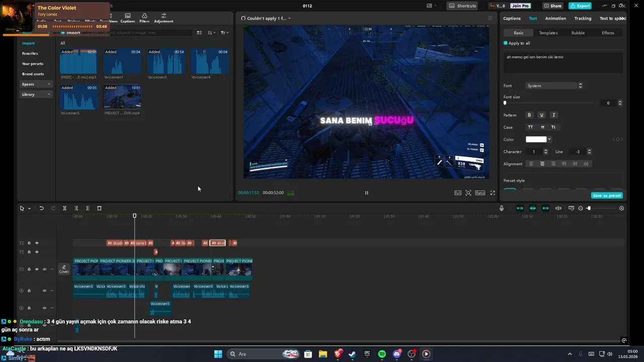Lock the main video track
Image resolution: width=644 pixels, height=362 pixels.
(29, 269)
